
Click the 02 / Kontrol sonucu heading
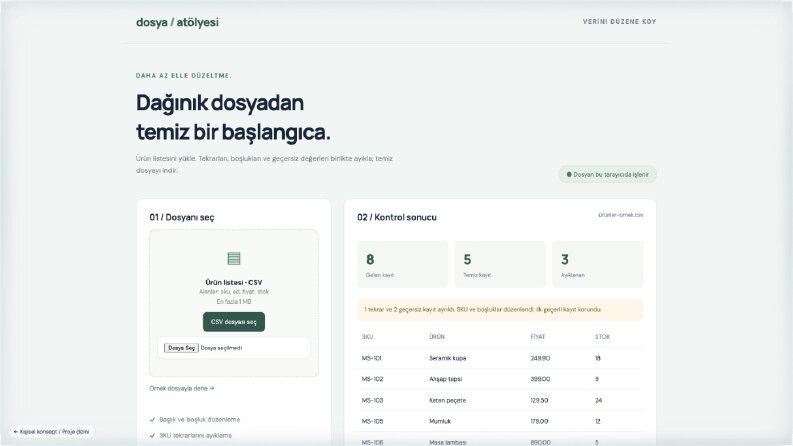click(396, 217)
